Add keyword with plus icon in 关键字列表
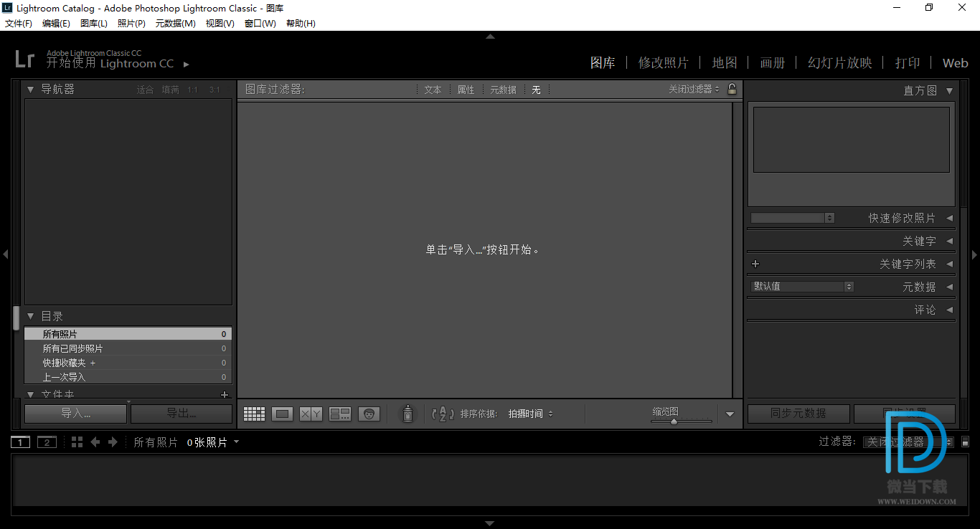Viewport: 980px width, 529px height. point(755,264)
